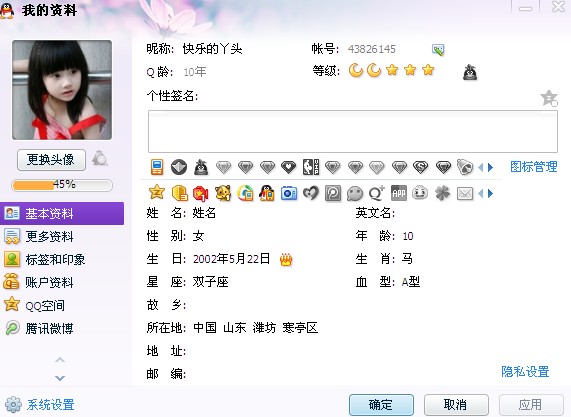Click the nickname 快乐的丫头
571x417 pixels.
pos(212,49)
